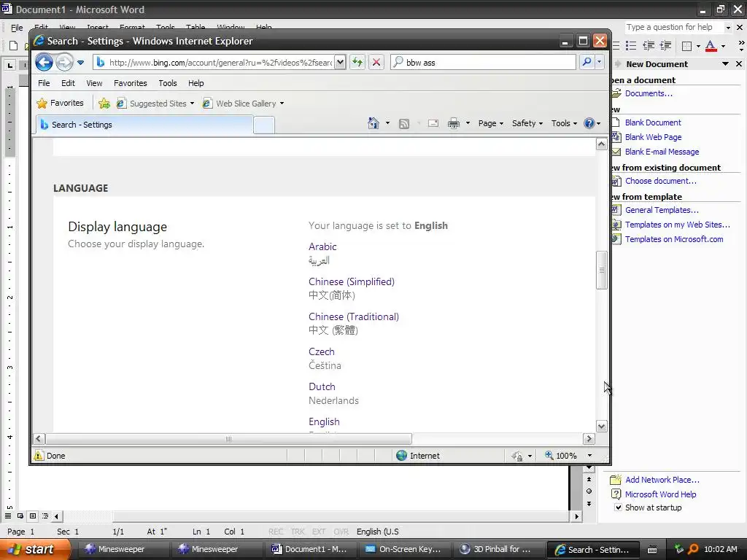The image size is (747, 560).
Task: Click Microsoft Word Help link
Action: pos(660,494)
